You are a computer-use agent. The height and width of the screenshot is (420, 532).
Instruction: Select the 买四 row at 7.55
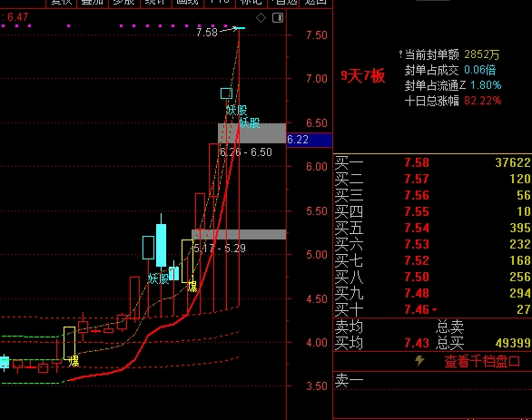click(x=432, y=211)
